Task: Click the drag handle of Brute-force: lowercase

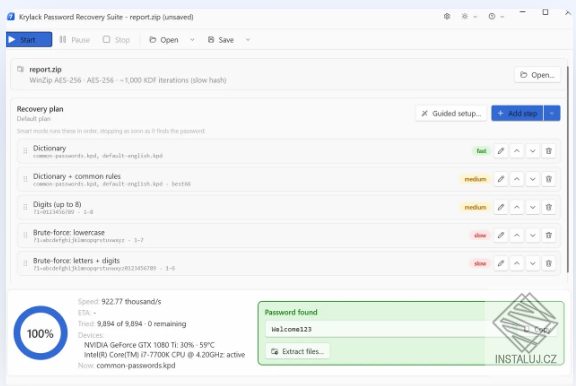Action: point(25,235)
